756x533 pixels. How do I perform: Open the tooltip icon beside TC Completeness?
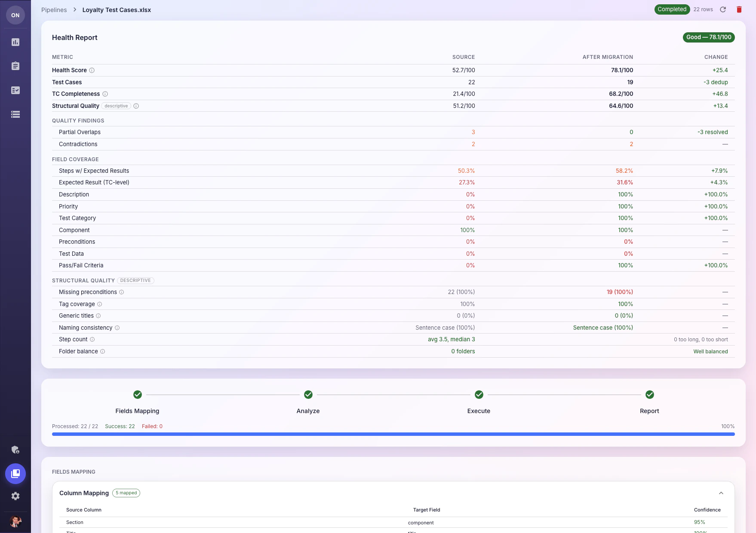point(105,94)
